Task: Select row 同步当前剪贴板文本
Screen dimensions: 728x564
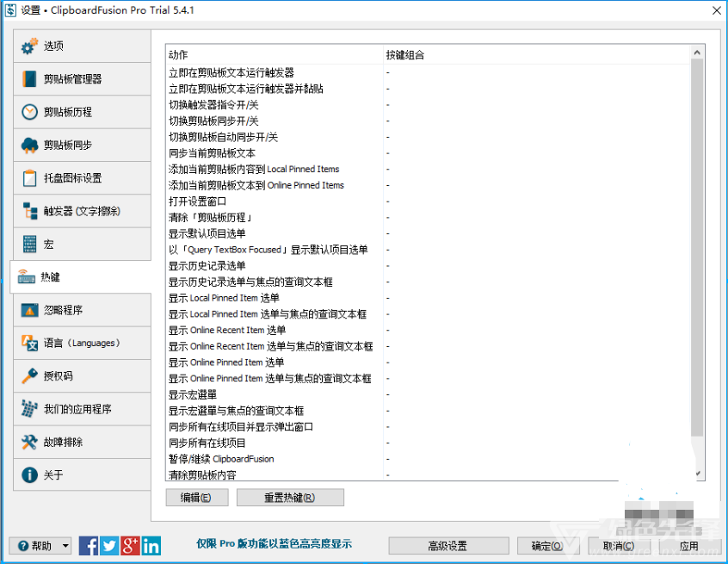Action: click(x=428, y=153)
